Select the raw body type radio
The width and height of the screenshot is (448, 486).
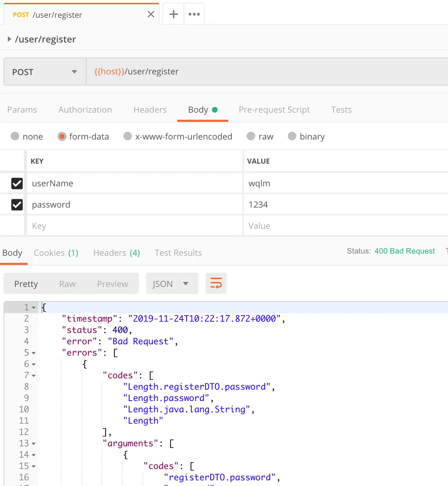(x=251, y=136)
